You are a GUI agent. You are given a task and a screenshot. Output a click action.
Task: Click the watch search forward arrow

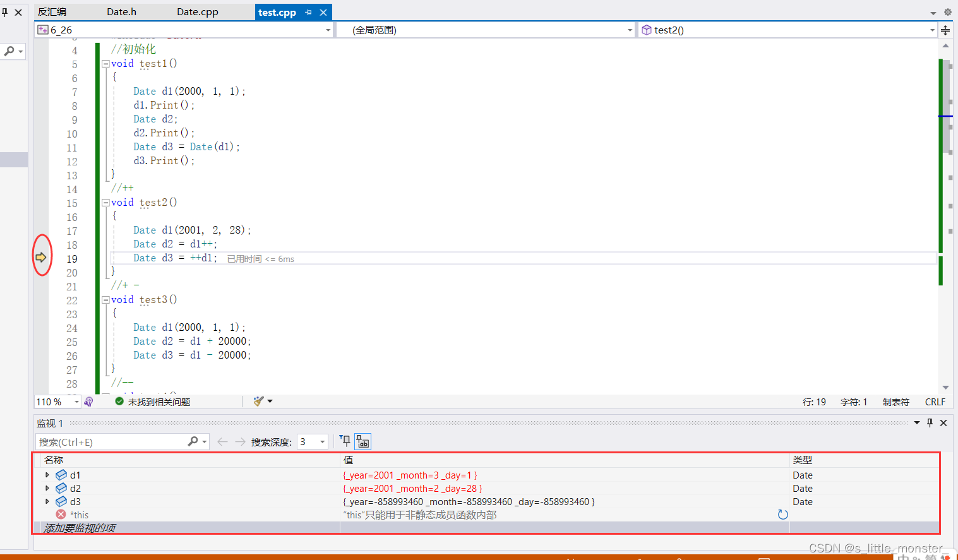[240, 442]
